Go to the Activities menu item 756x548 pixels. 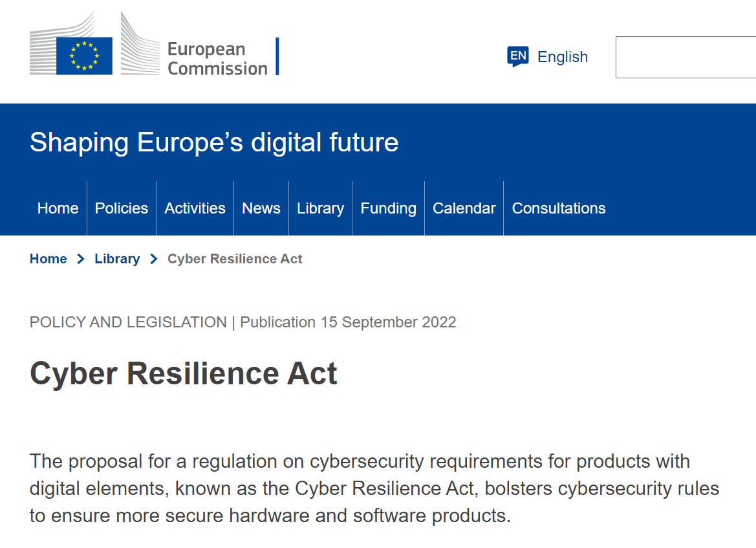click(x=195, y=208)
